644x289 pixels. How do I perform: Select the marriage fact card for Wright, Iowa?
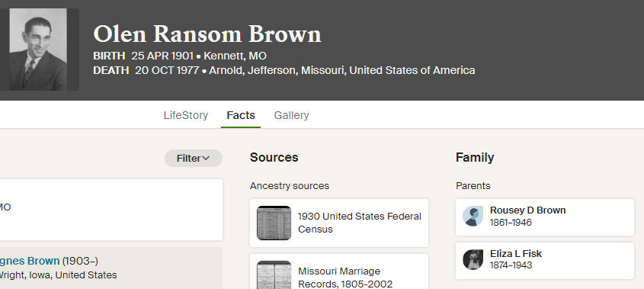(111, 268)
